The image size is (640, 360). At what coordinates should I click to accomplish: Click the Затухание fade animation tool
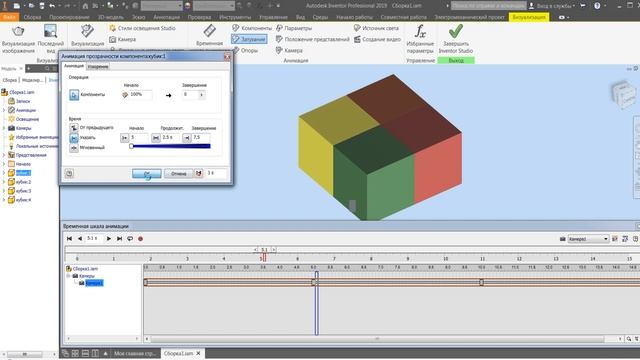point(249,39)
